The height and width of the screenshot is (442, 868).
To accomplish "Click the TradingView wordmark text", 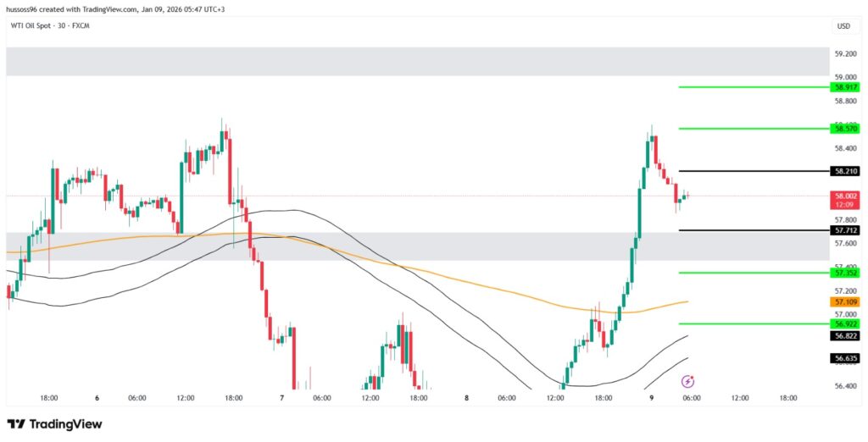I will pos(67,424).
